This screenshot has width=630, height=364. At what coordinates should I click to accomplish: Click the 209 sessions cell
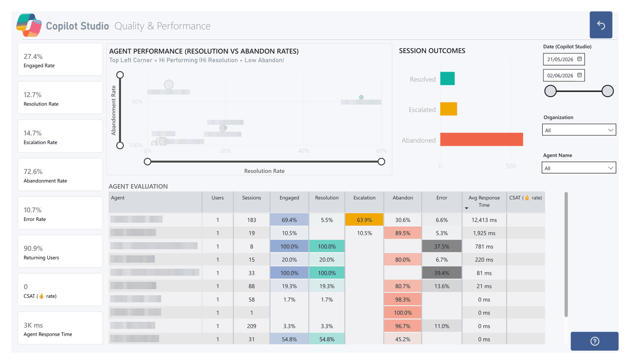(252, 326)
